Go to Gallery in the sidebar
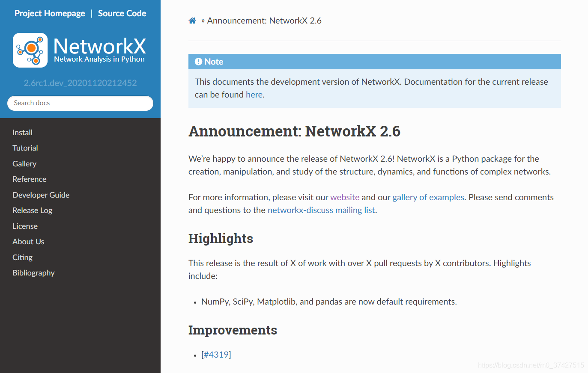 24,164
